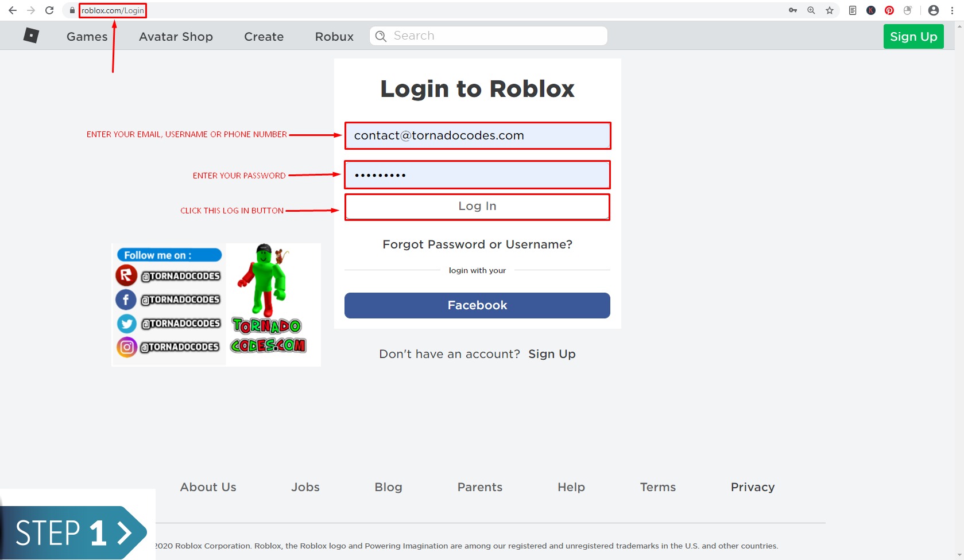Click the Roblox logo home icon
Viewport: 964px width, 560px height.
click(x=31, y=36)
